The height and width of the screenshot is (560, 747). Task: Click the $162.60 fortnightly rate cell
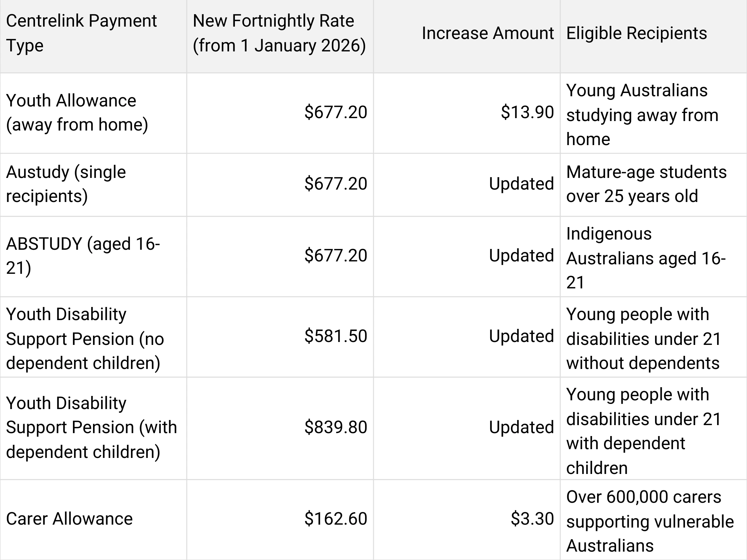[x=336, y=519]
